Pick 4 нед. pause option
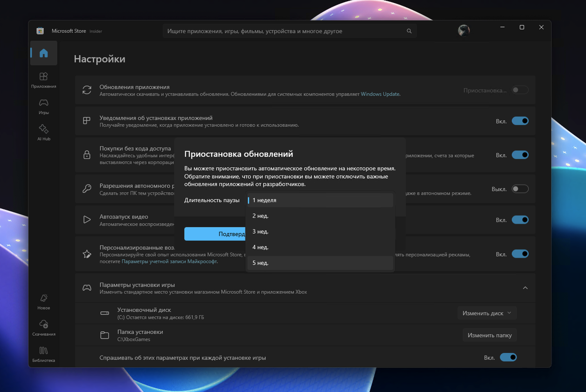The height and width of the screenshot is (392, 586). coord(320,247)
